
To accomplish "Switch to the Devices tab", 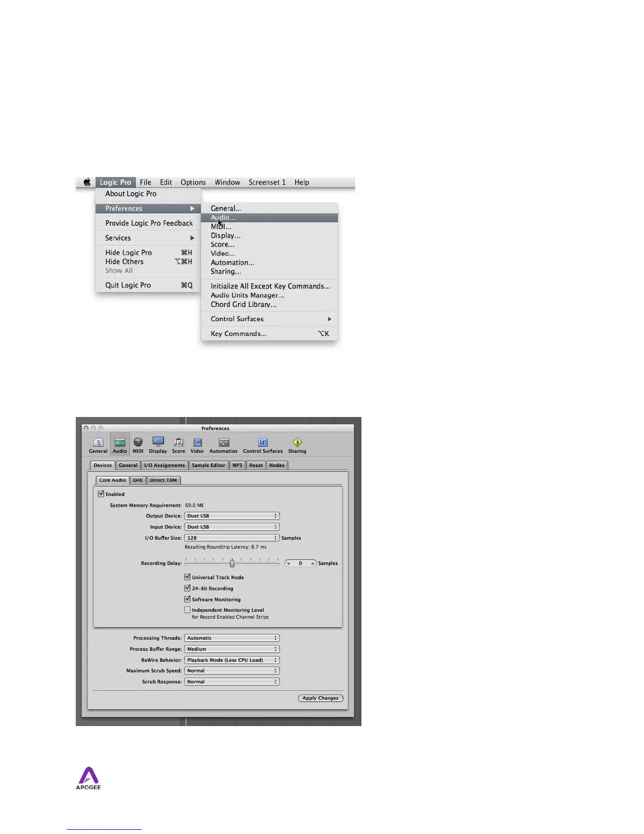I will click(x=103, y=465).
